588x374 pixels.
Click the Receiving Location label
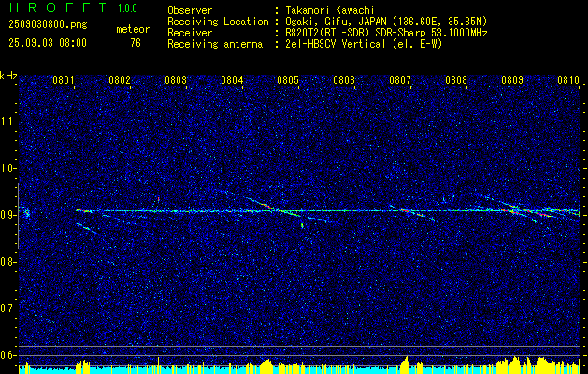(218, 22)
